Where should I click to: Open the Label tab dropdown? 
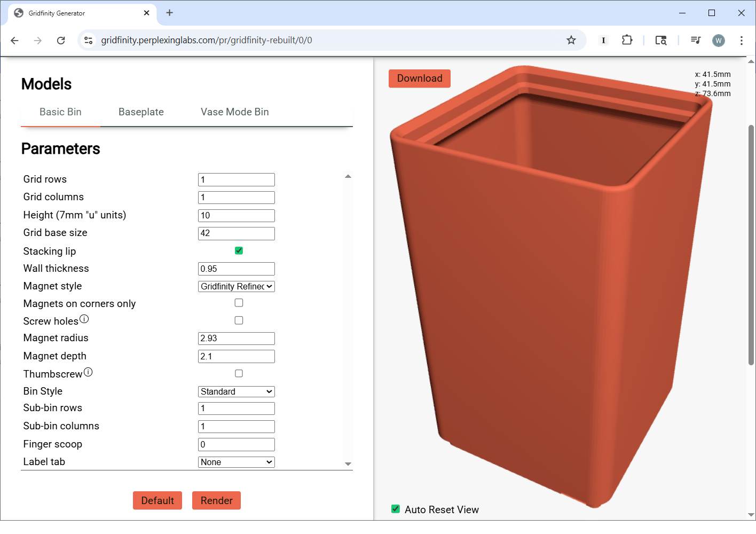click(x=237, y=462)
